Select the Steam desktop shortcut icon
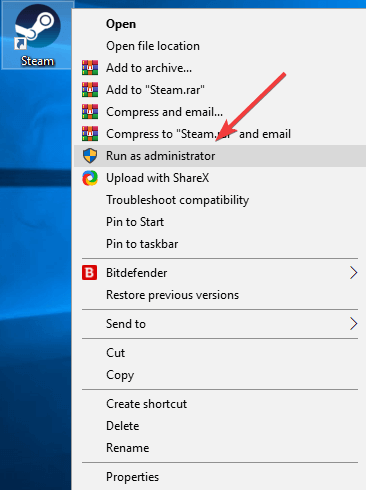The width and height of the screenshot is (366, 490). [37, 35]
